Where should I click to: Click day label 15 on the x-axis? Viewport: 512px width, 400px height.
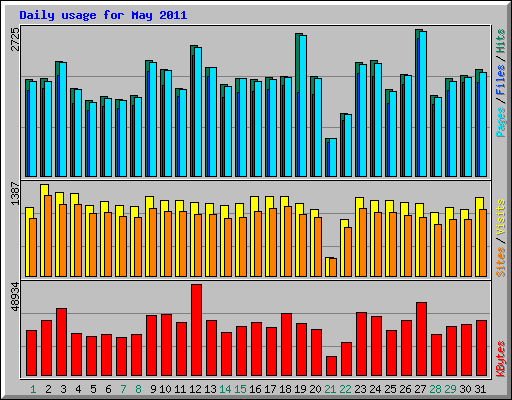point(240,389)
